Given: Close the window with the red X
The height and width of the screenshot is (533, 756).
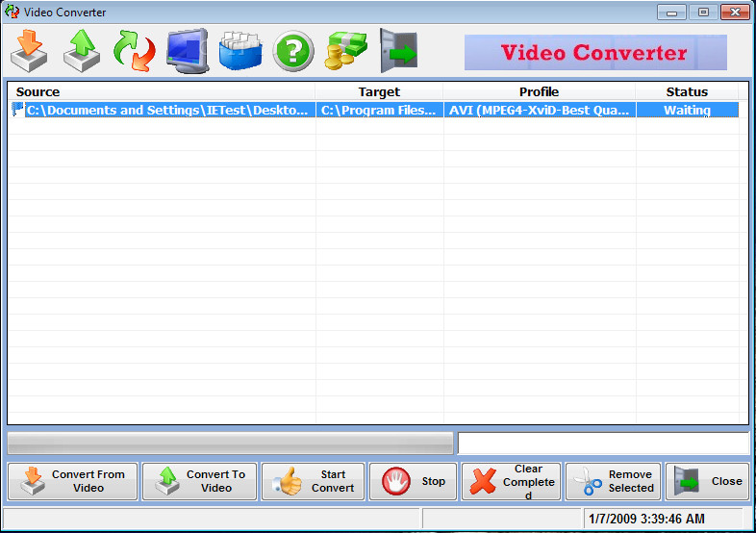Looking at the screenshot, I should (x=735, y=13).
